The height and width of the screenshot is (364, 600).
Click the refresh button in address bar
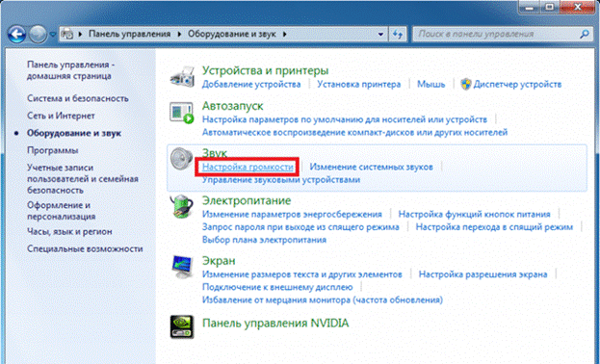click(x=397, y=34)
